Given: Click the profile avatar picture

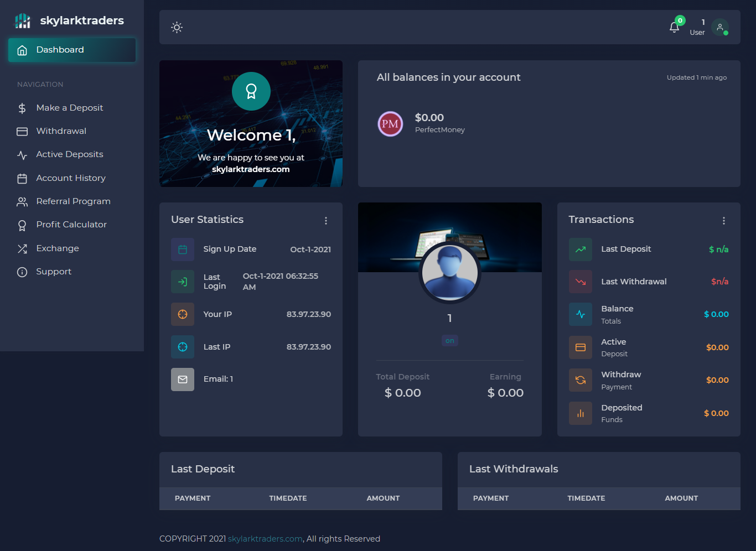Looking at the screenshot, I should coord(449,273).
